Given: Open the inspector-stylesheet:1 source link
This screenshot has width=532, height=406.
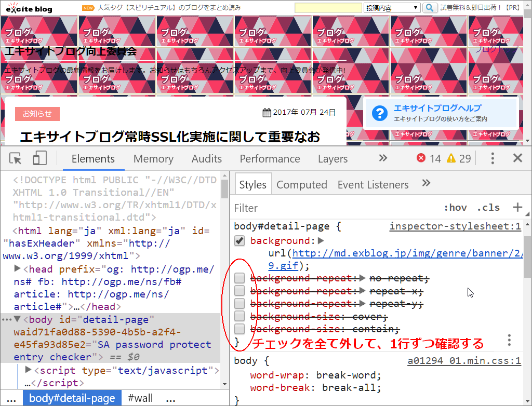Looking at the screenshot, I should pos(455,226).
